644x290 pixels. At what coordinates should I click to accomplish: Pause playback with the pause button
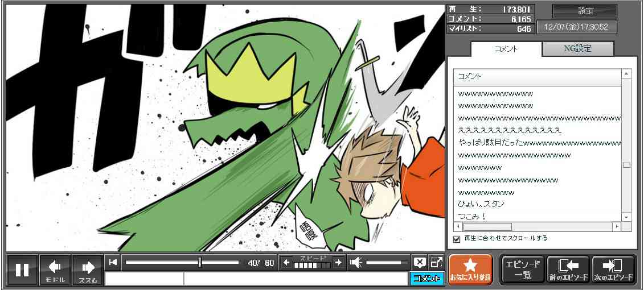pyautogui.click(x=22, y=270)
